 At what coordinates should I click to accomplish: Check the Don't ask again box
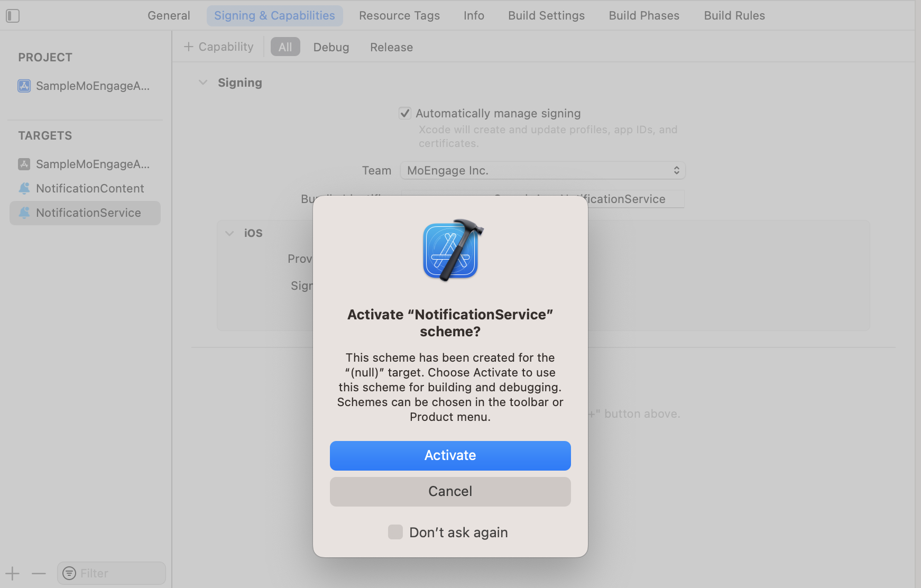click(395, 532)
